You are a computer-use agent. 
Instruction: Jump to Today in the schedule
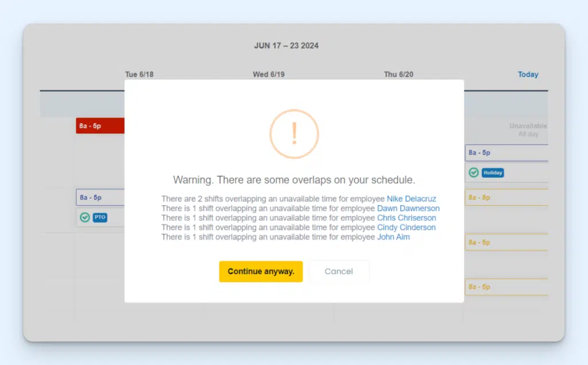(x=528, y=74)
